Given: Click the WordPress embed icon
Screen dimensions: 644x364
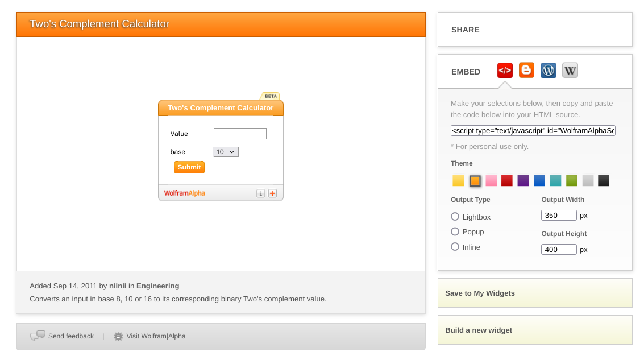Looking at the screenshot, I should 548,71.
